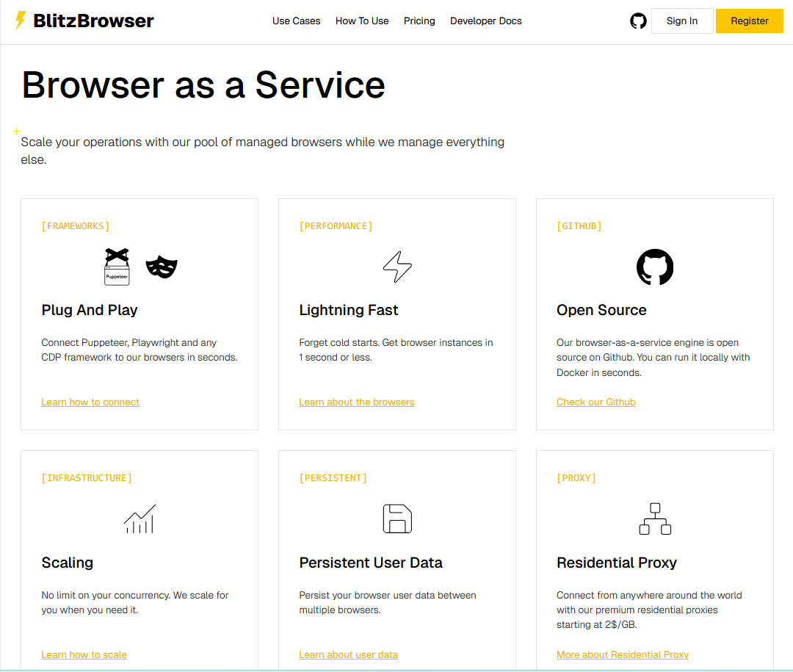Open the GitHub icon in the header
This screenshot has height=672, width=793.
point(638,21)
